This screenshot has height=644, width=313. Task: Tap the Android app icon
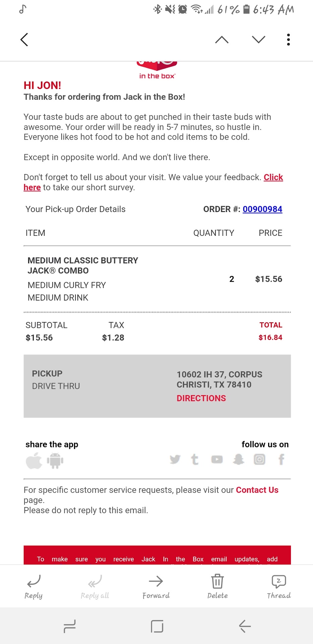tap(55, 461)
